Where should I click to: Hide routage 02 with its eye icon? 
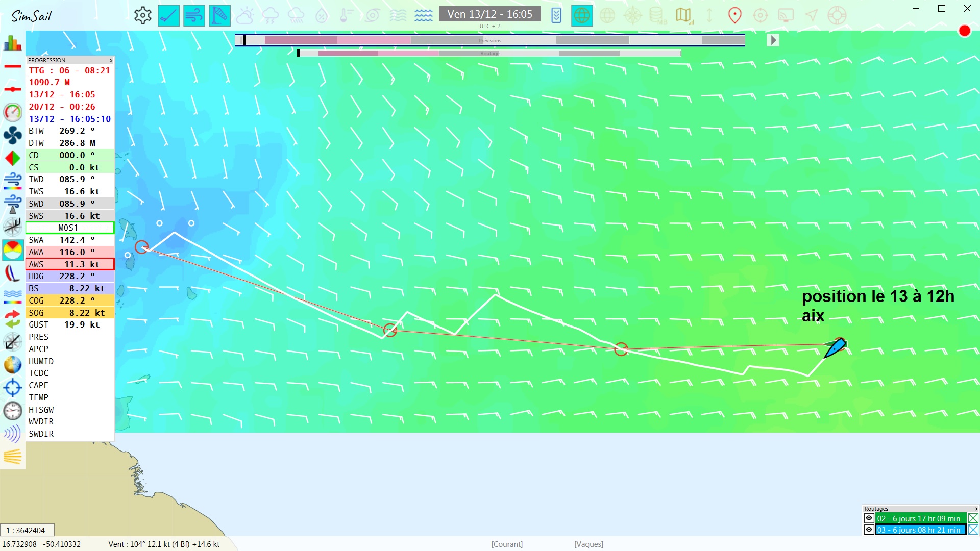[869, 518]
